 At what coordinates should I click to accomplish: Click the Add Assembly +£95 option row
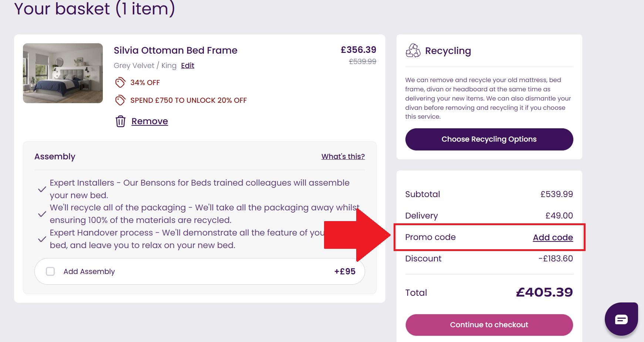coord(200,271)
